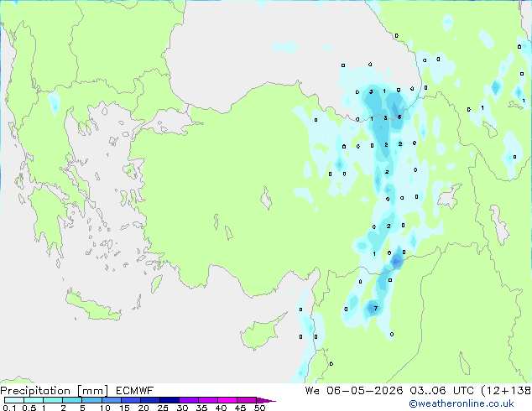
Task: Select the 20–25 mm legend color swatch
Action: [149, 400]
